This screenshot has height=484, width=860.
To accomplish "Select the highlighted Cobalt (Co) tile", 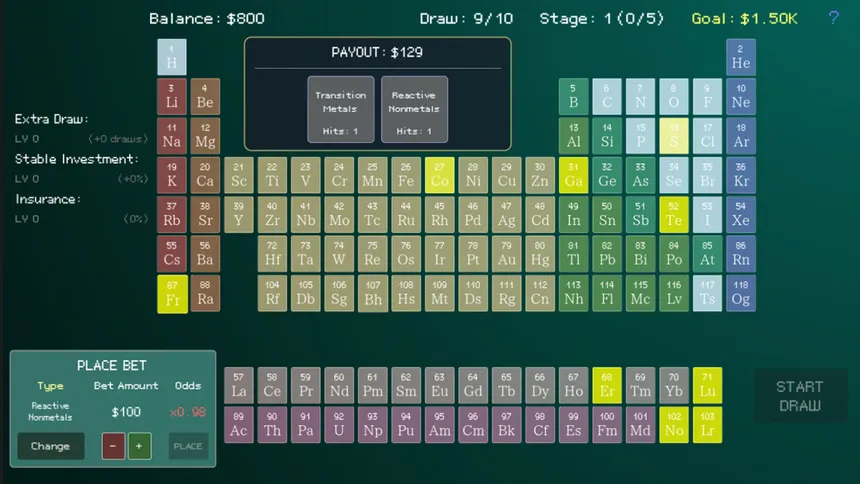I will (x=440, y=175).
